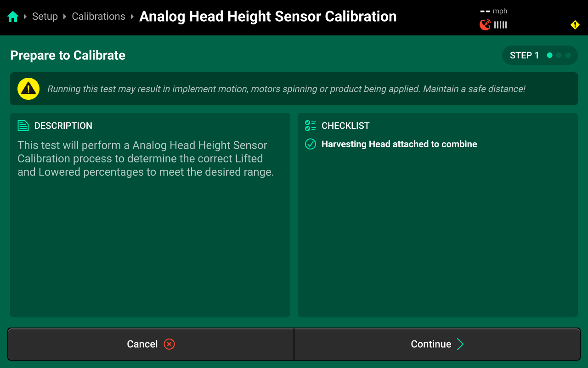Click the breadcrumb arrow after Setup
The height and width of the screenshot is (368, 588).
coord(65,17)
